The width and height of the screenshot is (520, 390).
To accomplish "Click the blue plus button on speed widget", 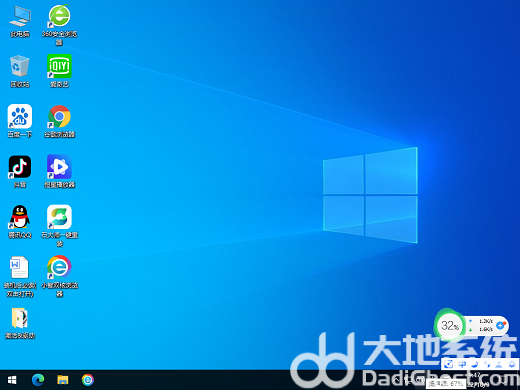I will [x=500, y=325].
